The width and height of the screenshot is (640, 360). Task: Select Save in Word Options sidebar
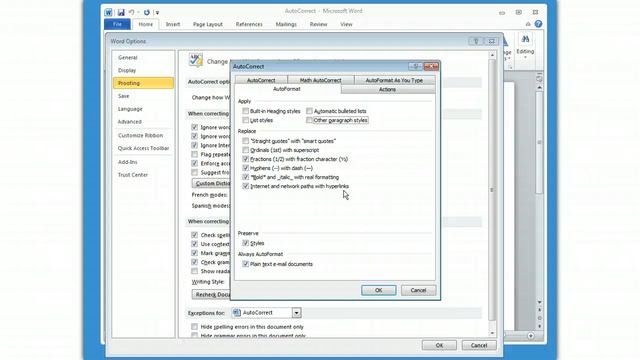click(143, 96)
